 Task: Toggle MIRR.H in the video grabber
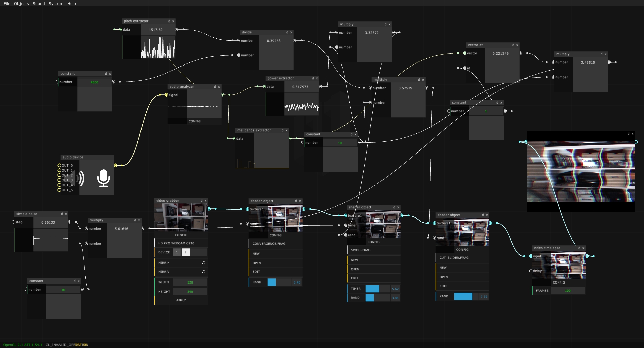204,263
